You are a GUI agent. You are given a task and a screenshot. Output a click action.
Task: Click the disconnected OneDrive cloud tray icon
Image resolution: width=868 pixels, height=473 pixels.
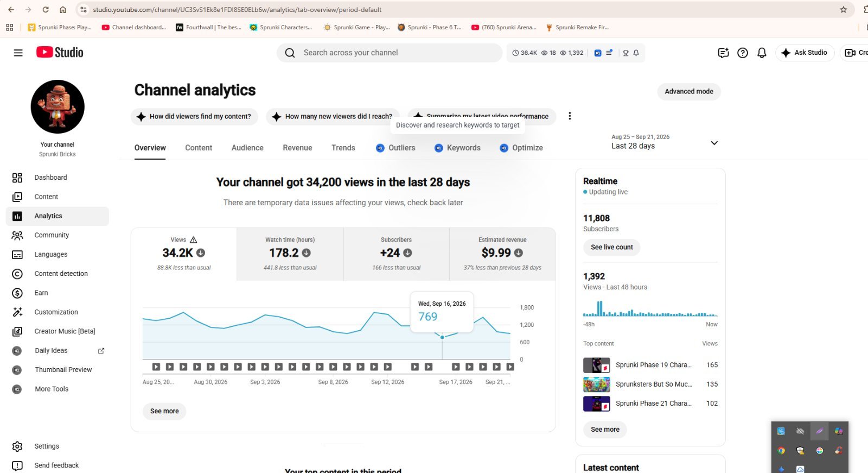tap(800, 431)
